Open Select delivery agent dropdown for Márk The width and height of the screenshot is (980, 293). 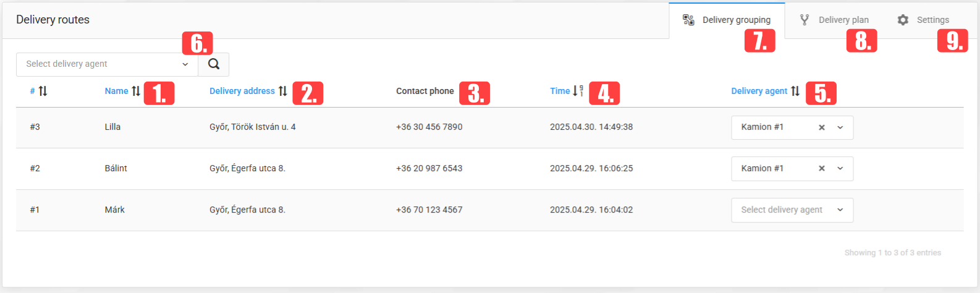coord(792,210)
